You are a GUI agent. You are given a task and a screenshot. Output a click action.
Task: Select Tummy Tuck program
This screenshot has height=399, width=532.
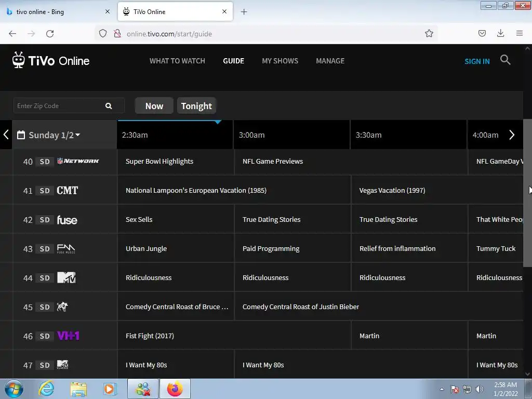pyautogui.click(x=496, y=249)
